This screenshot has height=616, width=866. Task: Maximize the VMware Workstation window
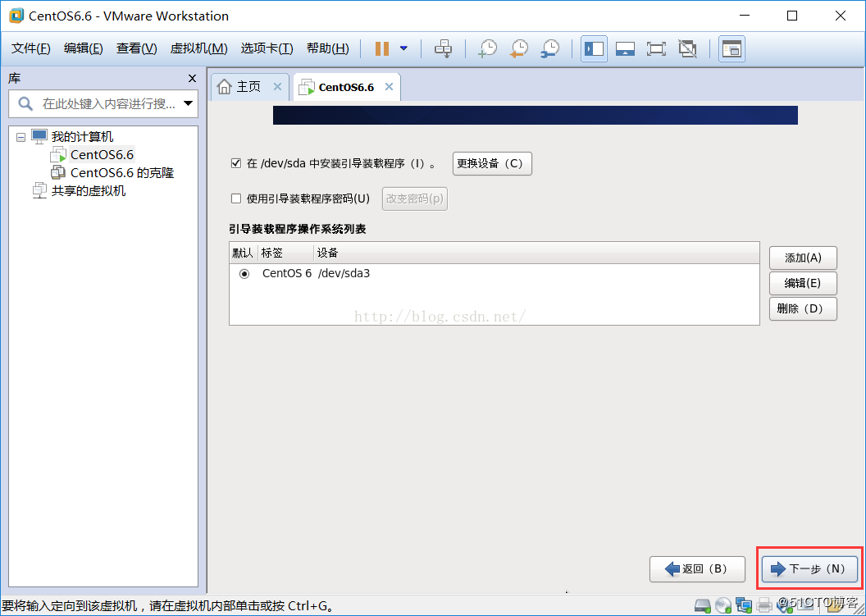coord(792,16)
